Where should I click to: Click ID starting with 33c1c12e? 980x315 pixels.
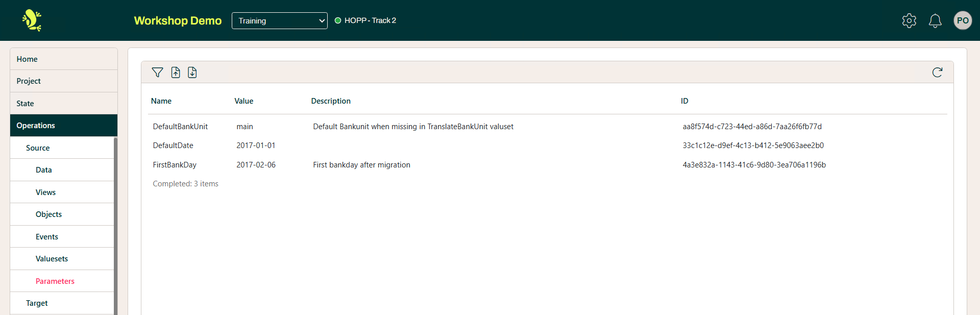point(753,146)
